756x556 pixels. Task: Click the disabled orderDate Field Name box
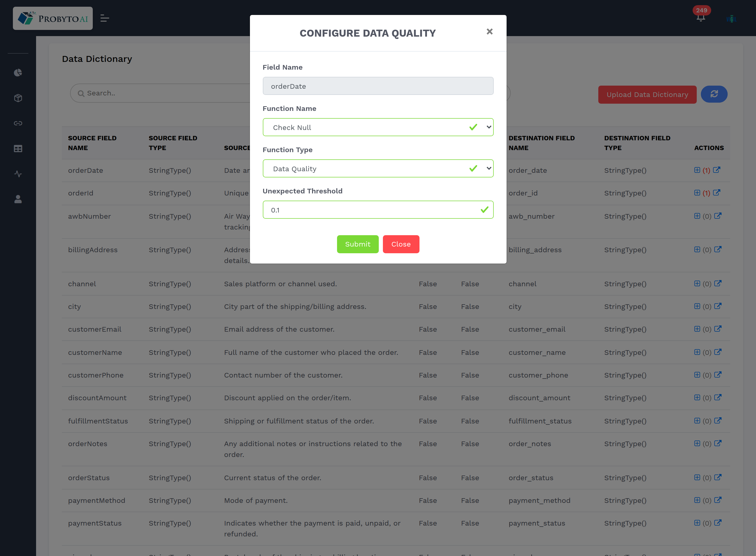[x=378, y=86]
